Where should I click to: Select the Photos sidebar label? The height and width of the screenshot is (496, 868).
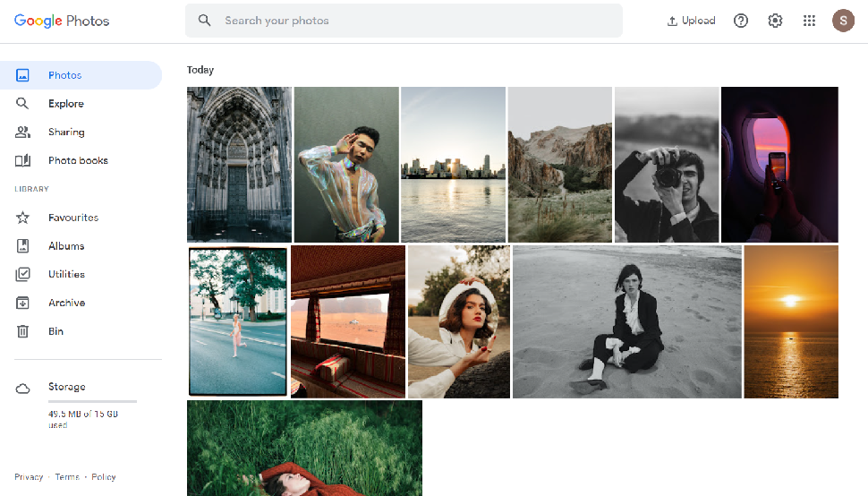tap(64, 75)
